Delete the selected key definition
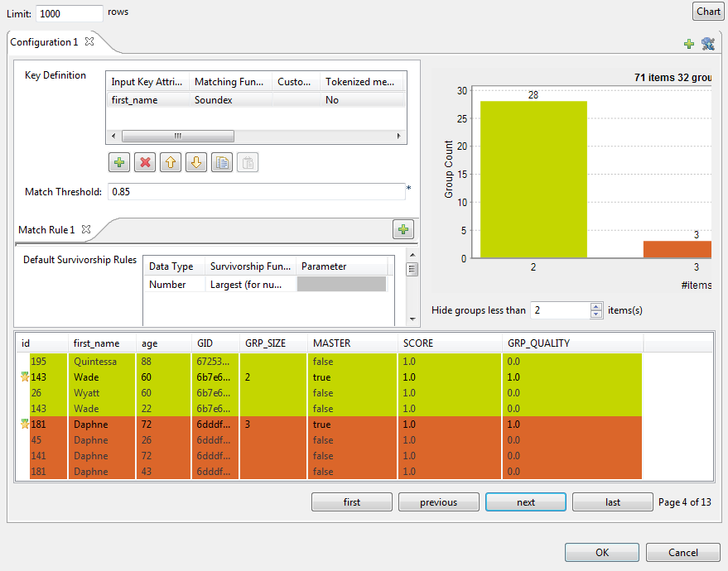 click(146, 163)
